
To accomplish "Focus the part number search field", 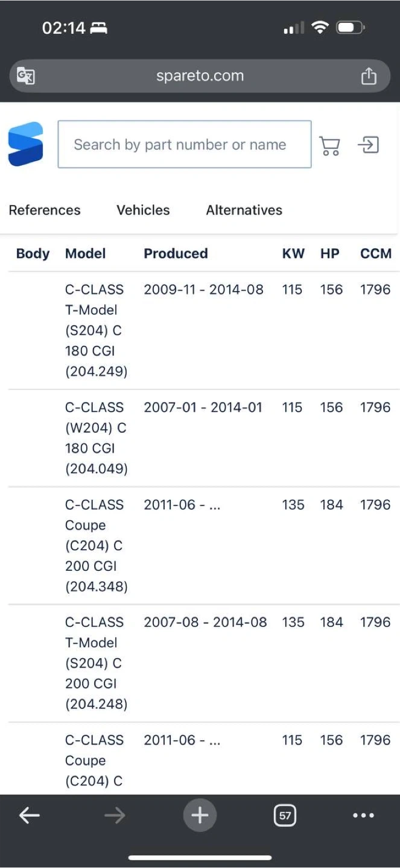I will [184, 145].
